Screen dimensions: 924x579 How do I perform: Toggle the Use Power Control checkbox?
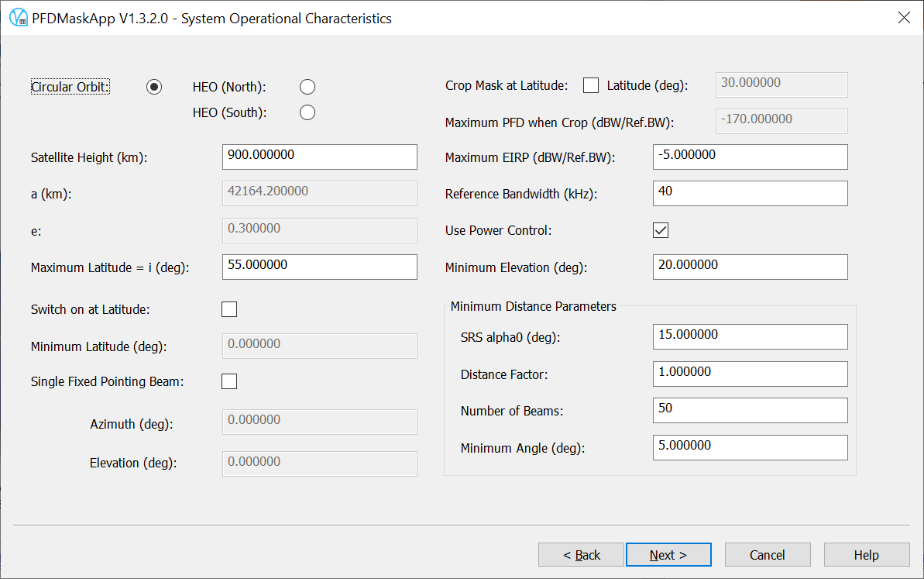(661, 230)
